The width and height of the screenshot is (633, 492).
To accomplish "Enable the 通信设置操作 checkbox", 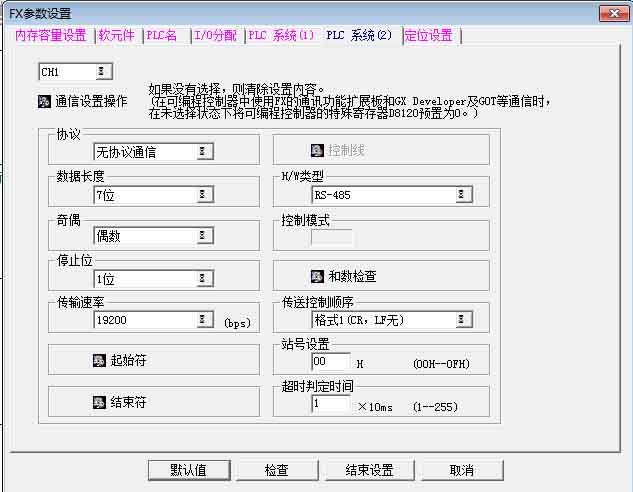I will 44,101.
